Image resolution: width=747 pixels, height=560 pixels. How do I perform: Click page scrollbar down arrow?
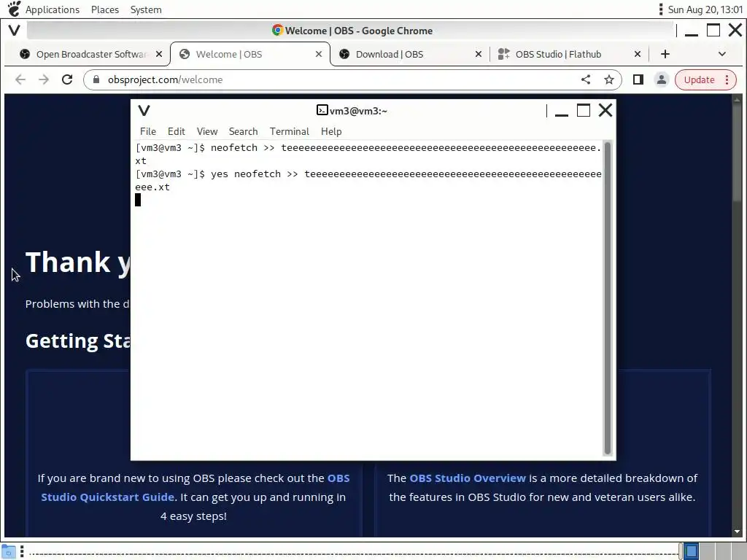click(737, 532)
